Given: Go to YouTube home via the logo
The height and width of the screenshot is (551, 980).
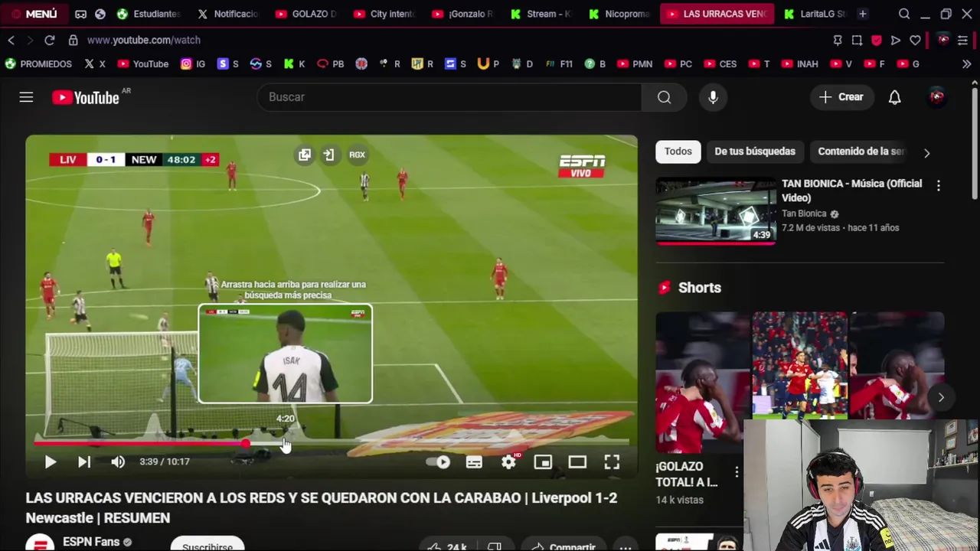Looking at the screenshot, I should [x=85, y=97].
